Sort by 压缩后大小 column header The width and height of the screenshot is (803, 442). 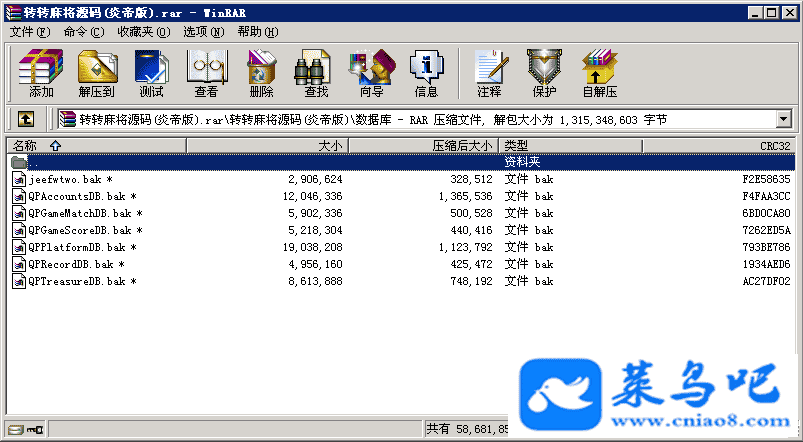point(422,146)
